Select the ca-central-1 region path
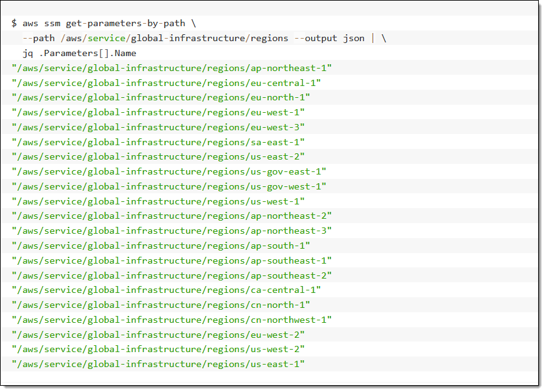Viewport: 545px width, 392px height. coord(166,290)
